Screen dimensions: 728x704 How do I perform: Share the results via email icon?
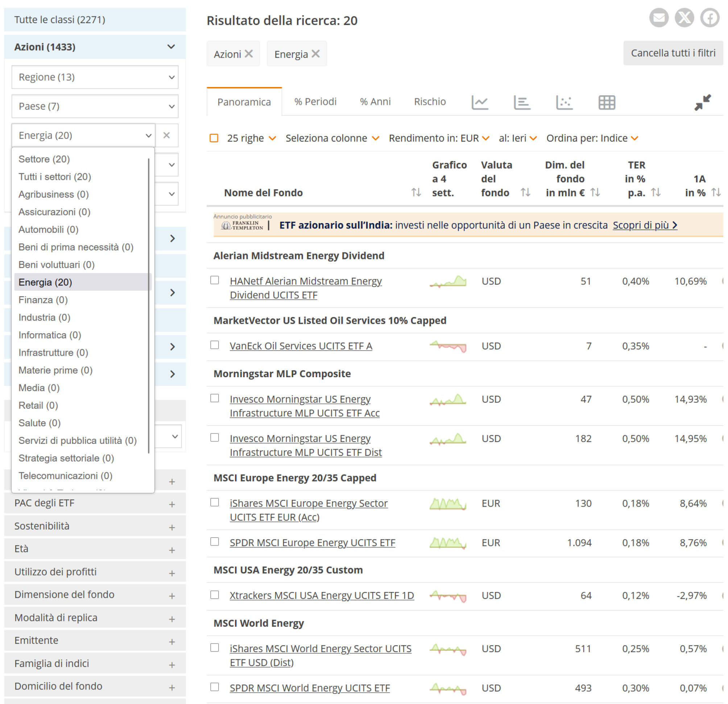658,17
